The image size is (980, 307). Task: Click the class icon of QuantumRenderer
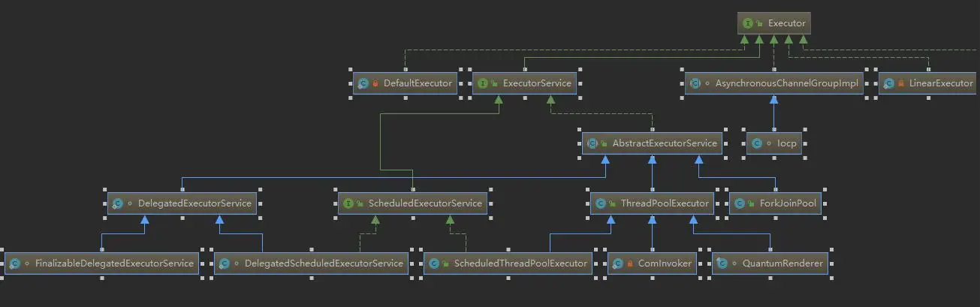click(x=722, y=263)
